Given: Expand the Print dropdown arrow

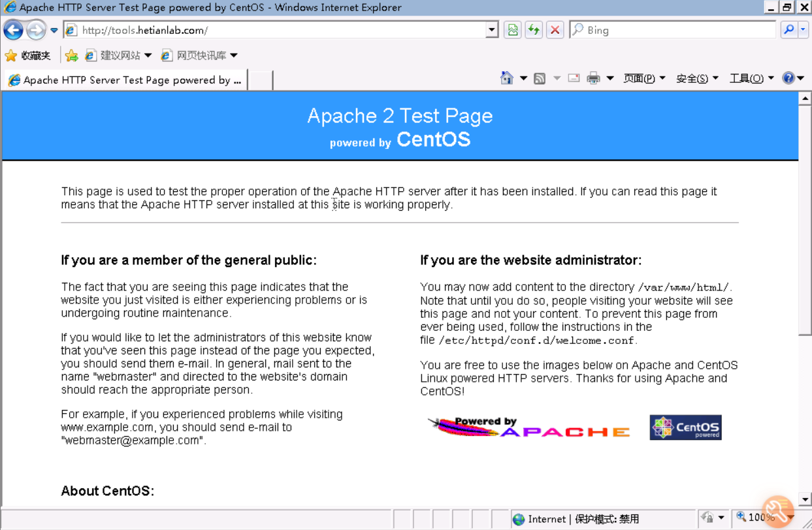Looking at the screenshot, I should tap(610, 78).
